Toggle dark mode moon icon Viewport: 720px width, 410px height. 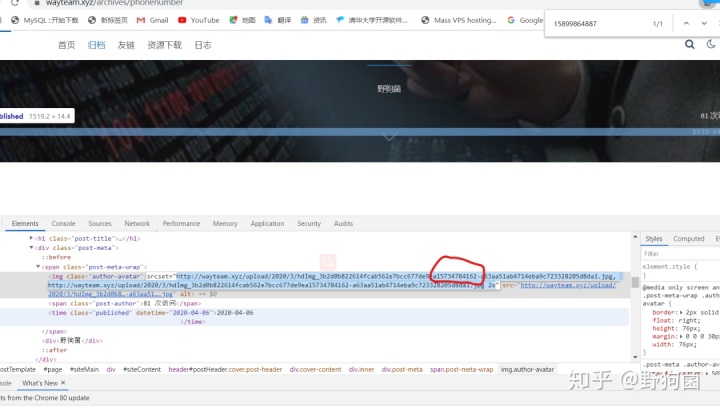[711, 44]
